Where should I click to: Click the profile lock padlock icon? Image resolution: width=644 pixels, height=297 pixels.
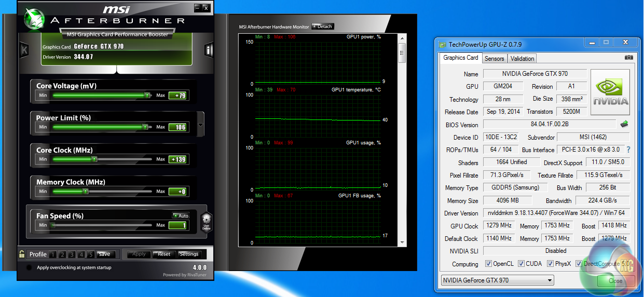tap(22, 254)
